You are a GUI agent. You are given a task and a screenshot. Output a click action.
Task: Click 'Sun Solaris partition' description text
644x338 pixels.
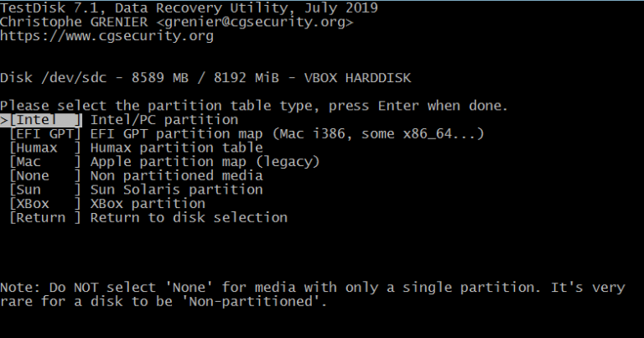click(177, 190)
